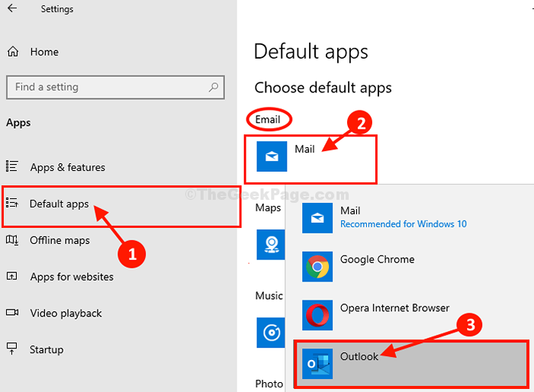Click the Email category label
Image resolution: width=534 pixels, height=392 pixels.
[268, 120]
